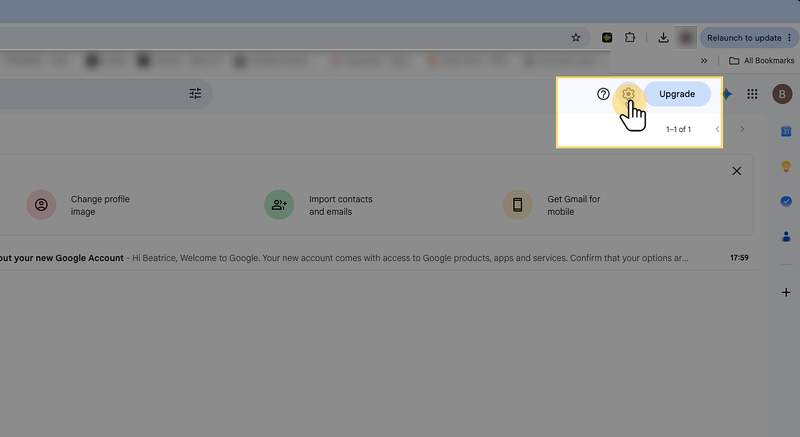
Task: Open the Chrome three-dot menu
Action: pyautogui.click(x=790, y=38)
